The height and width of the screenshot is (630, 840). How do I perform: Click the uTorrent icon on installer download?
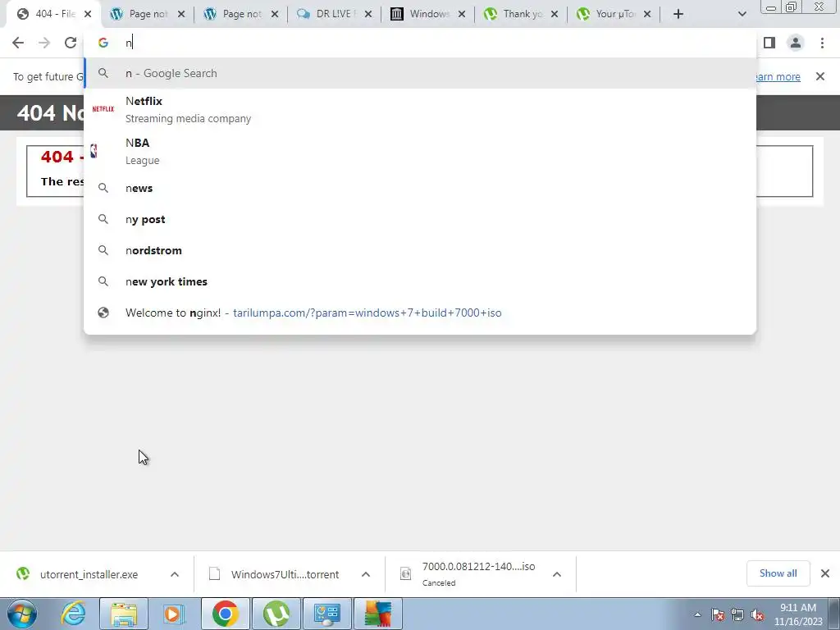(x=23, y=573)
